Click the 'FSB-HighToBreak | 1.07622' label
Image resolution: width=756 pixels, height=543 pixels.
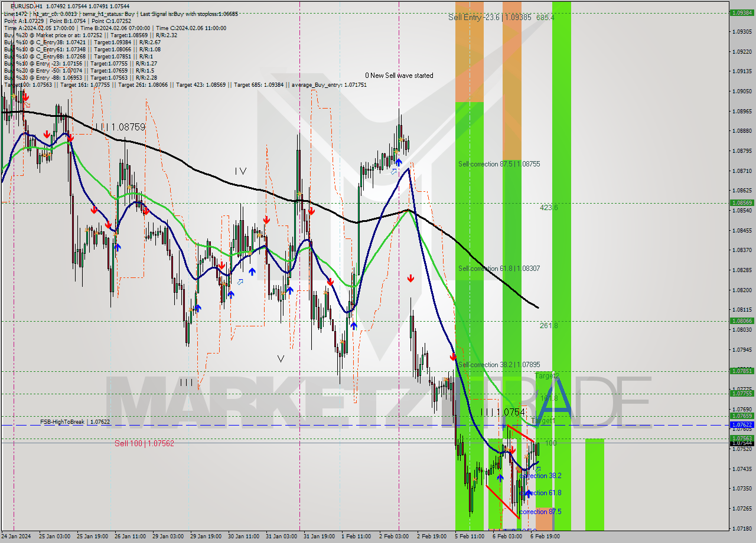tap(75, 422)
